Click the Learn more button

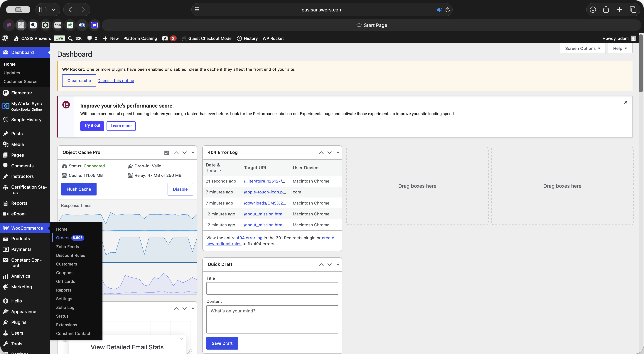[x=121, y=126]
